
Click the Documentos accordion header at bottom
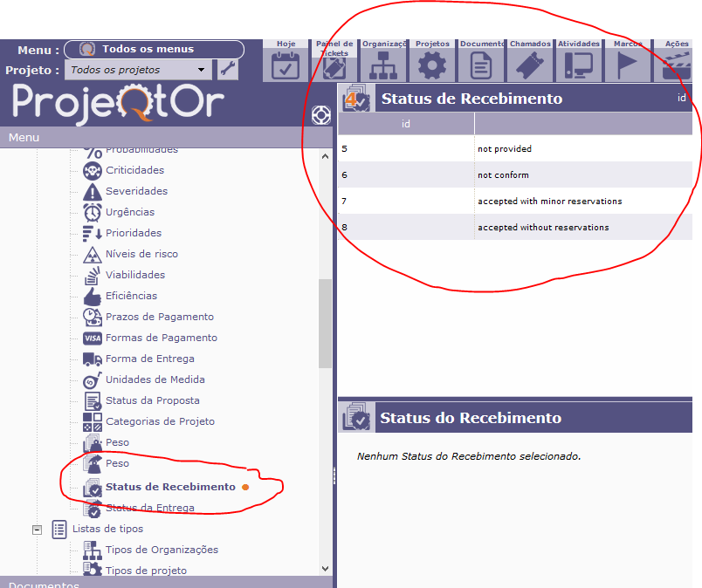click(x=166, y=583)
